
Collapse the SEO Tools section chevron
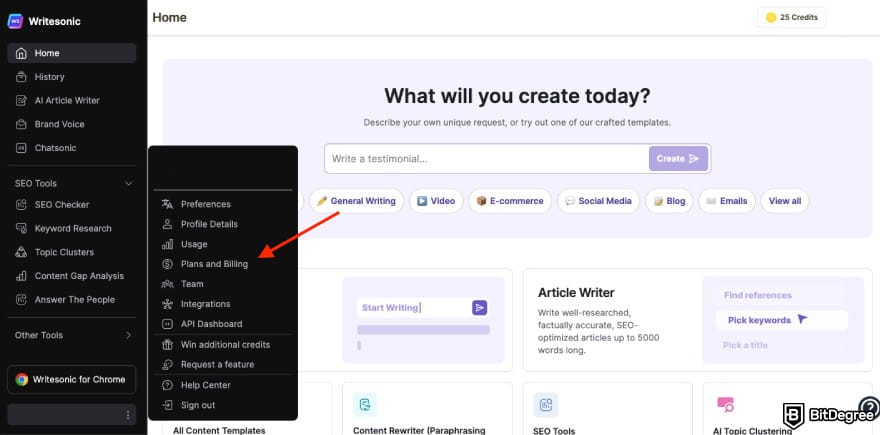click(x=129, y=184)
